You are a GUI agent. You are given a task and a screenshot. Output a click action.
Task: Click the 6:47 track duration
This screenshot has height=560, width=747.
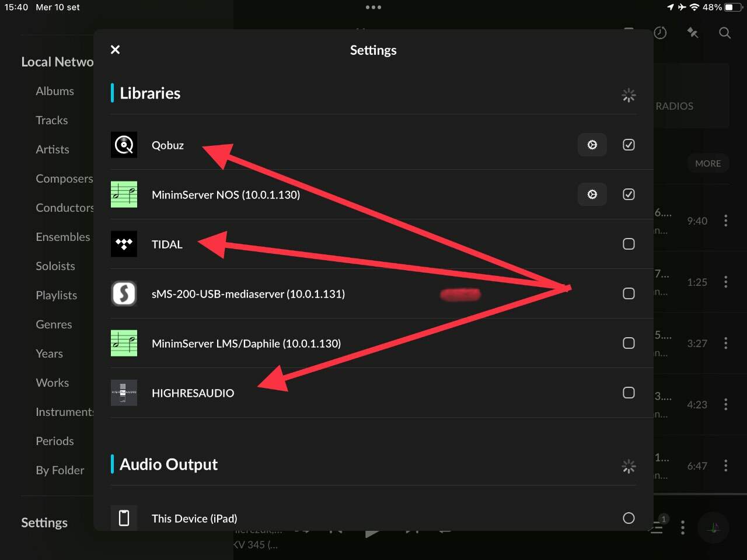[697, 466]
